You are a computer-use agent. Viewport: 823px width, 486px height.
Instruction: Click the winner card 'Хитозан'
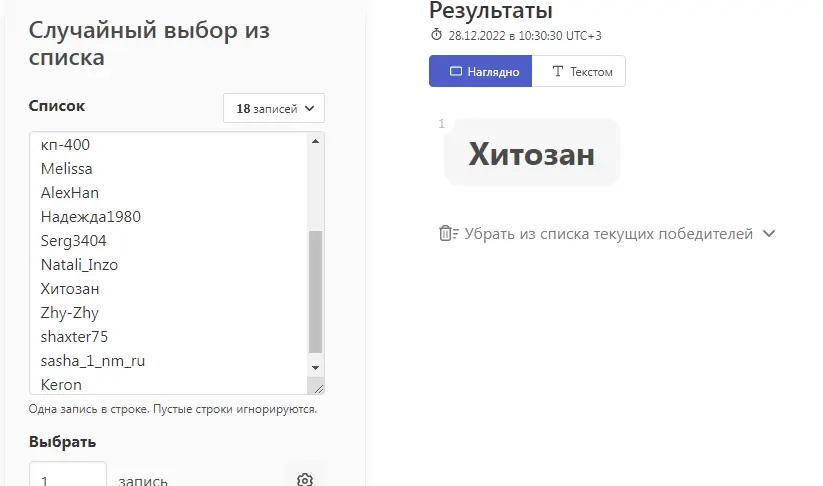[532, 153]
